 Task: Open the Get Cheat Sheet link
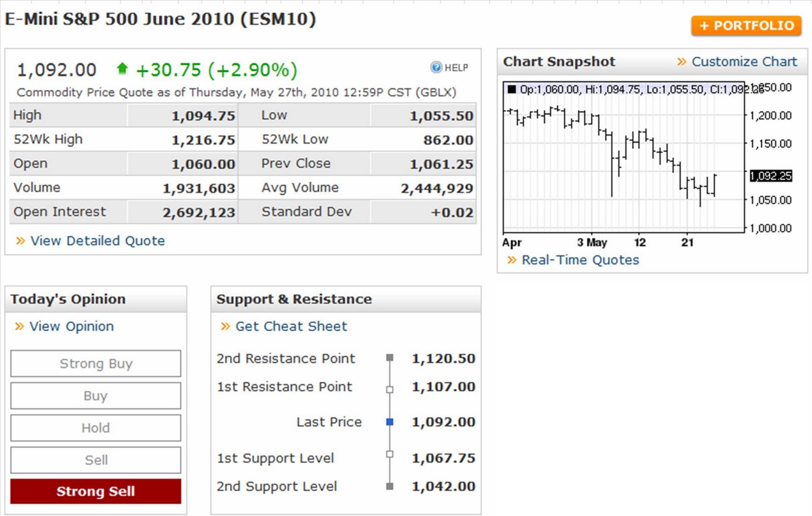click(291, 326)
